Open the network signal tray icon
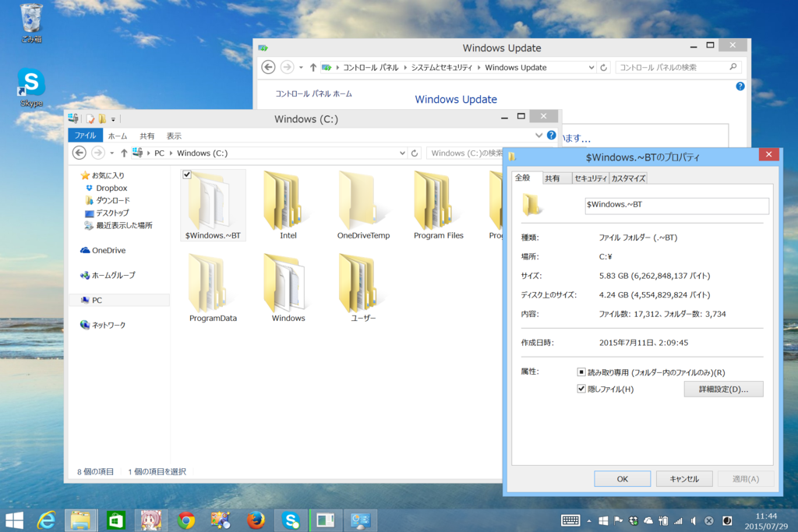798x532 pixels. tap(678, 521)
